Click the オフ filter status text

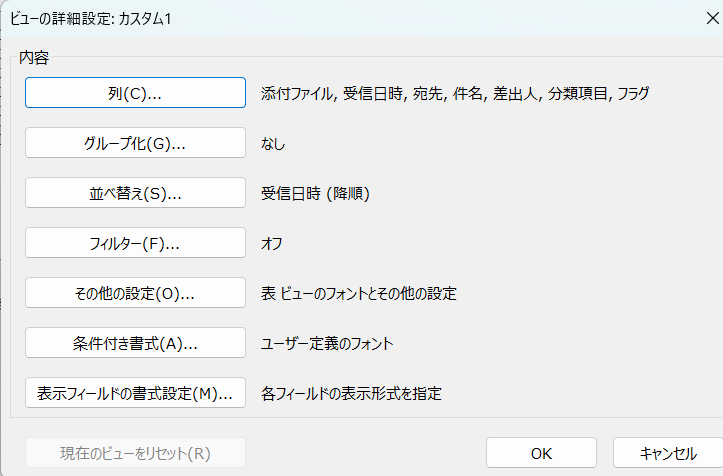(272, 244)
